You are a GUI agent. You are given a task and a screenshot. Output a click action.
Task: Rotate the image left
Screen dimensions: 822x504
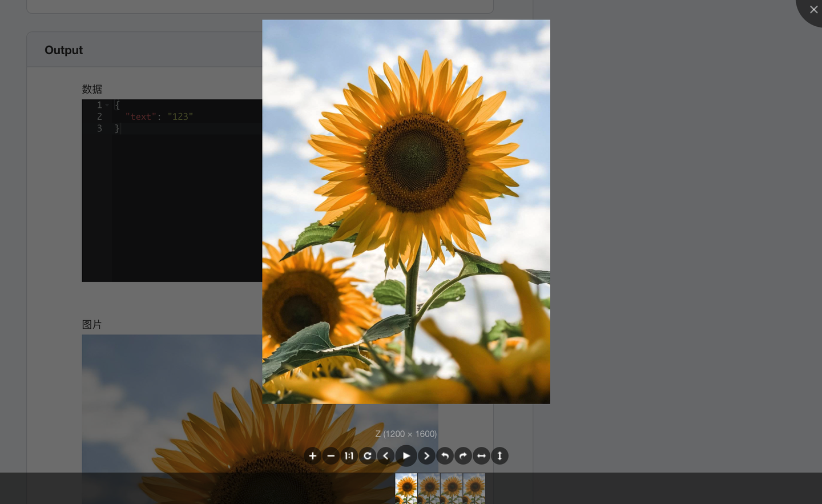[445, 455]
